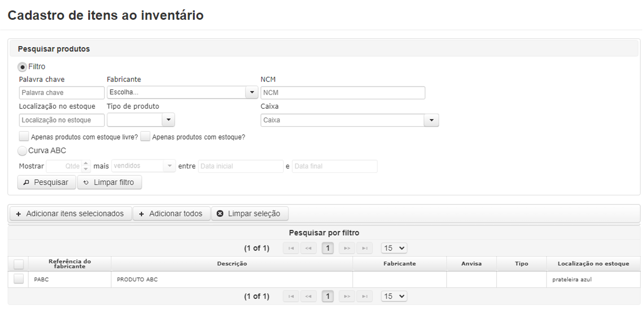The height and width of the screenshot is (312, 644).
Task: Check 'Apenas produtos com estoque livre?' box
Action: pyautogui.click(x=24, y=136)
